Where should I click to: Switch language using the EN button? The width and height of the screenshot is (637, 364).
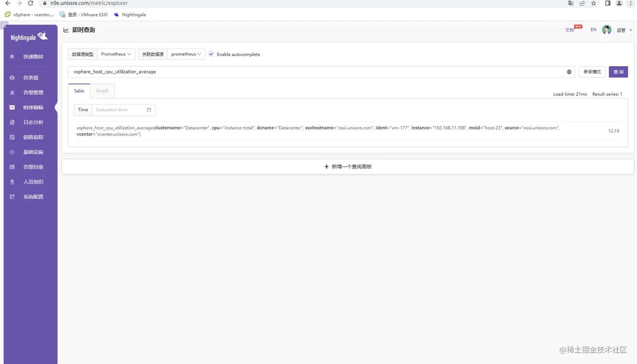click(593, 29)
